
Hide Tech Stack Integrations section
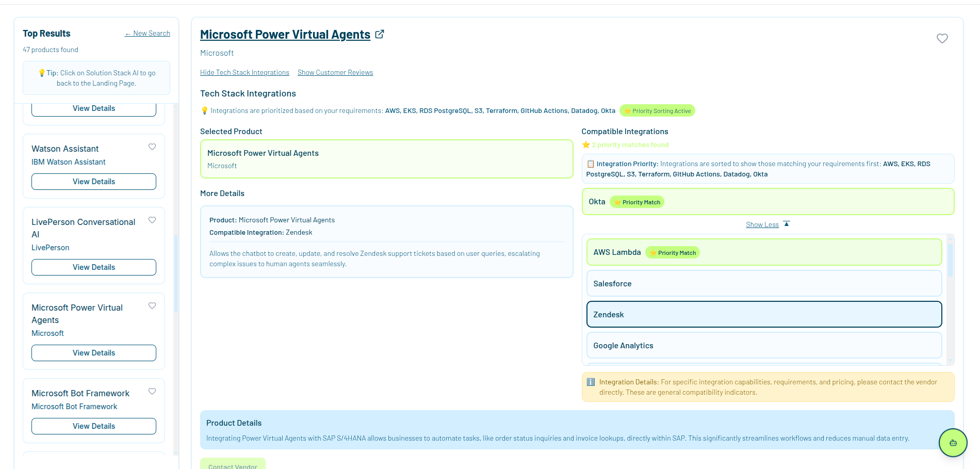pos(244,72)
